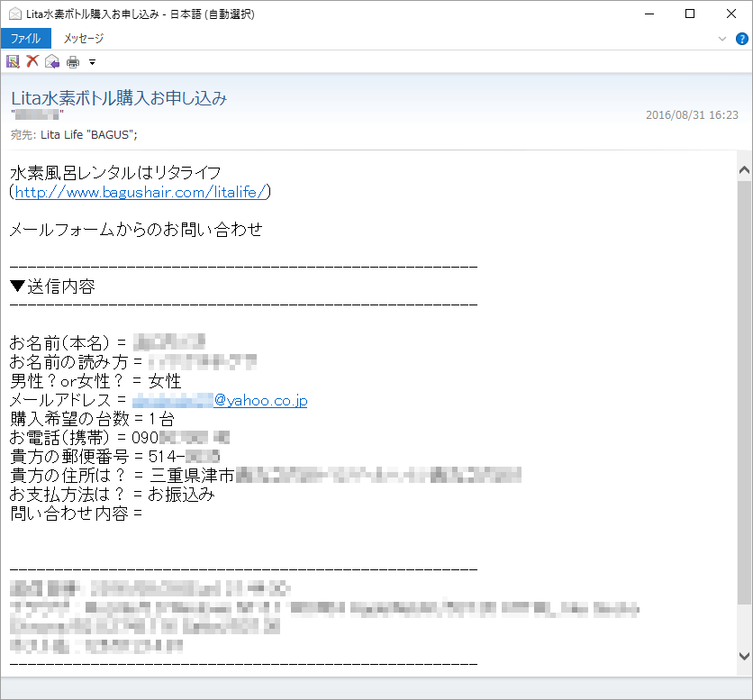Image resolution: width=753 pixels, height=700 pixels.
Task: Open the ファイル tab
Action: click(26, 39)
